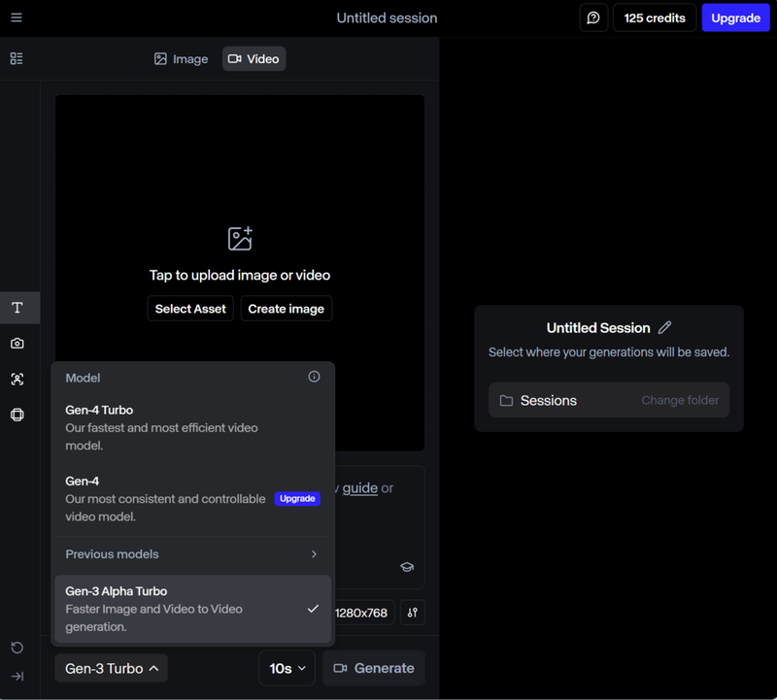This screenshot has width=777, height=700.
Task: Select the face/character tool icon
Action: [x=17, y=379]
